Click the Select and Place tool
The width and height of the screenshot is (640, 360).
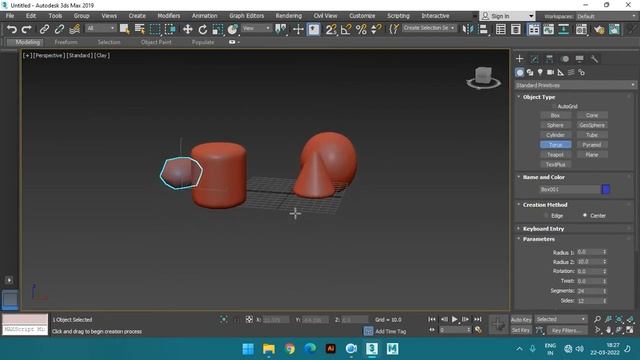[x=233, y=29]
